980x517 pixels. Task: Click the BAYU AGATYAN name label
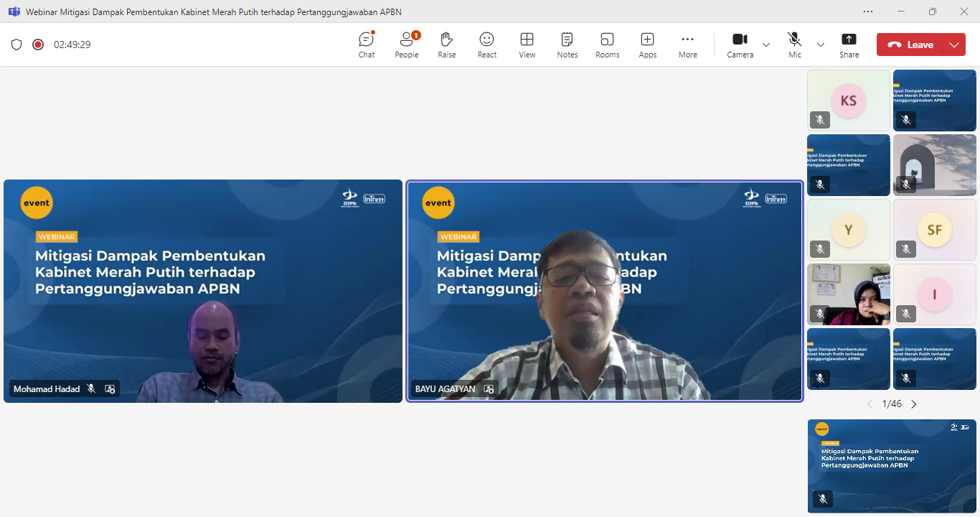click(445, 388)
